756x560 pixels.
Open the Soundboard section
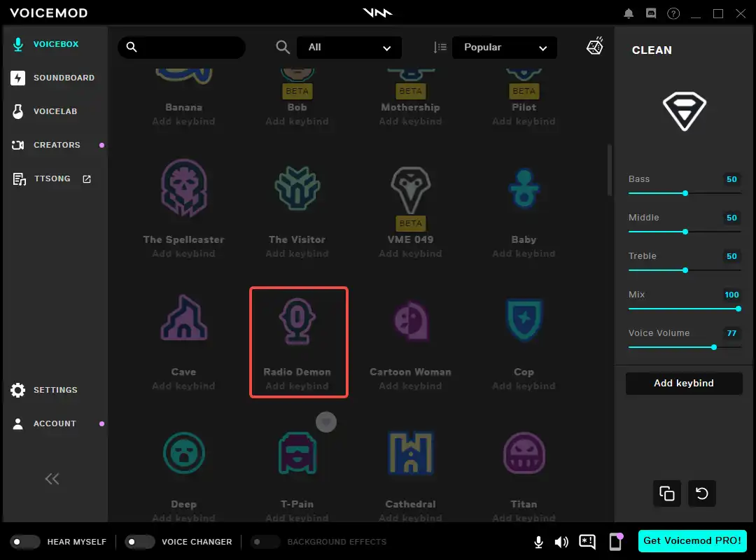coord(52,78)
